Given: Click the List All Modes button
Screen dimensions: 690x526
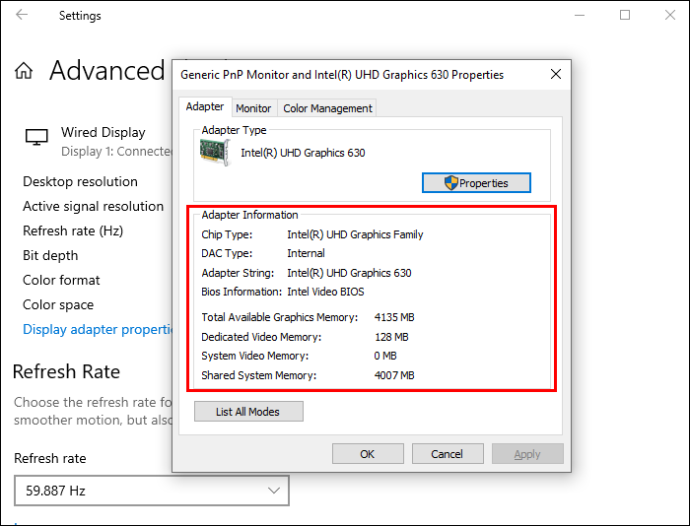Looking at the screenshot, I should coord(249,412).
